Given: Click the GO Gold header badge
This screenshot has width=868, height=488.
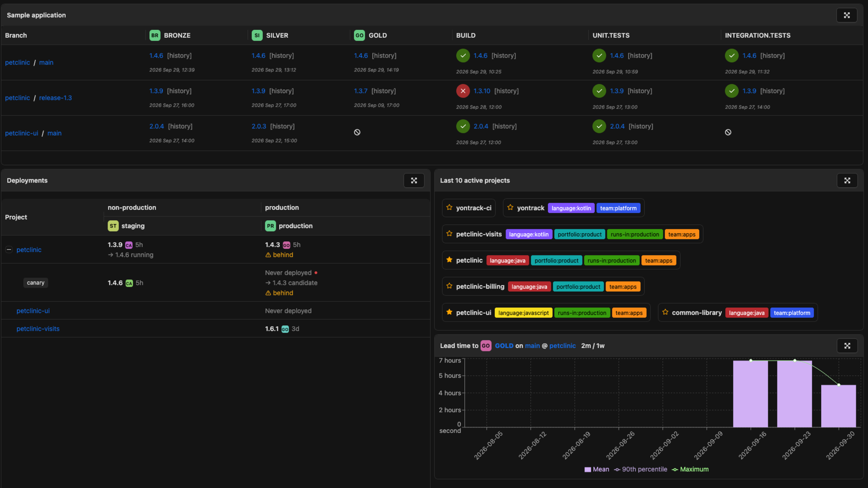Looking at the screenshot, I should click(359, 35).
